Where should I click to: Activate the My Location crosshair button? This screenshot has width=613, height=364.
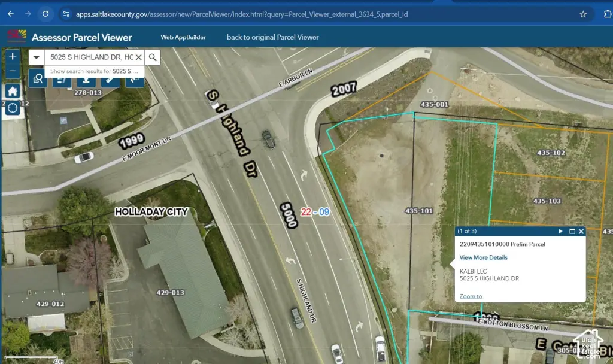[13, 108]
